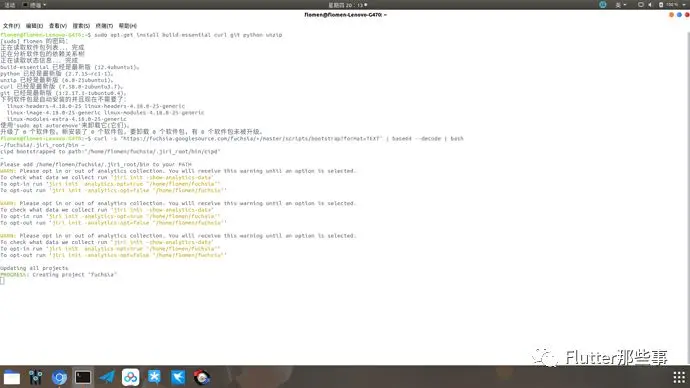Open Baidu Netdisk cloud icon in dock

tap(130, 377)
